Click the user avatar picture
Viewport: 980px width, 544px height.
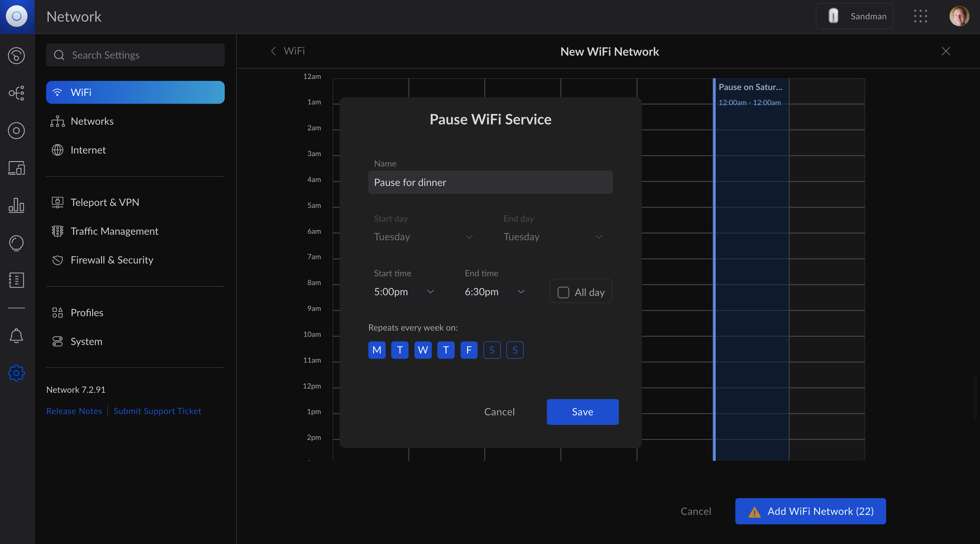(x=959, y=16)
